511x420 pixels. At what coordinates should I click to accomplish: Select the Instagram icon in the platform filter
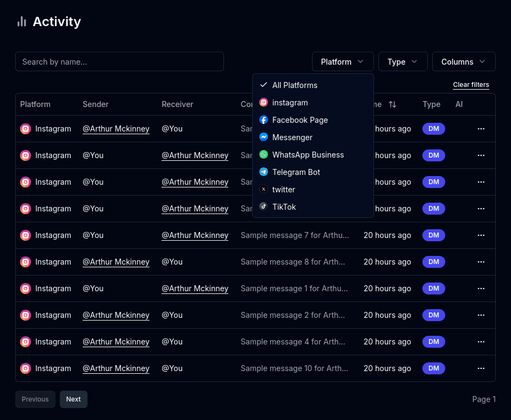click(x=264, y=102)
